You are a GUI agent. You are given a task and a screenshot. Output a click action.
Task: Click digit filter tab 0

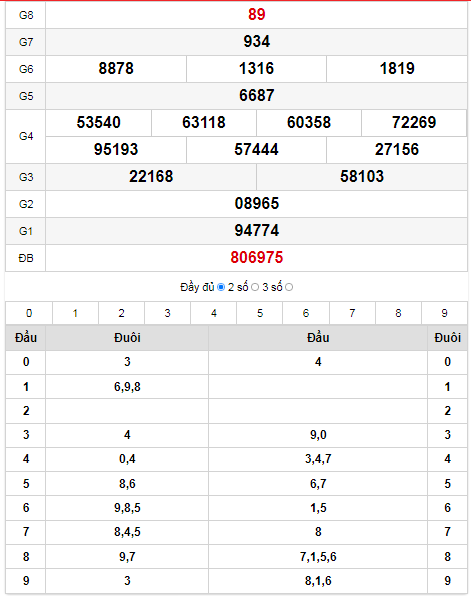click(x=29, y=313)
